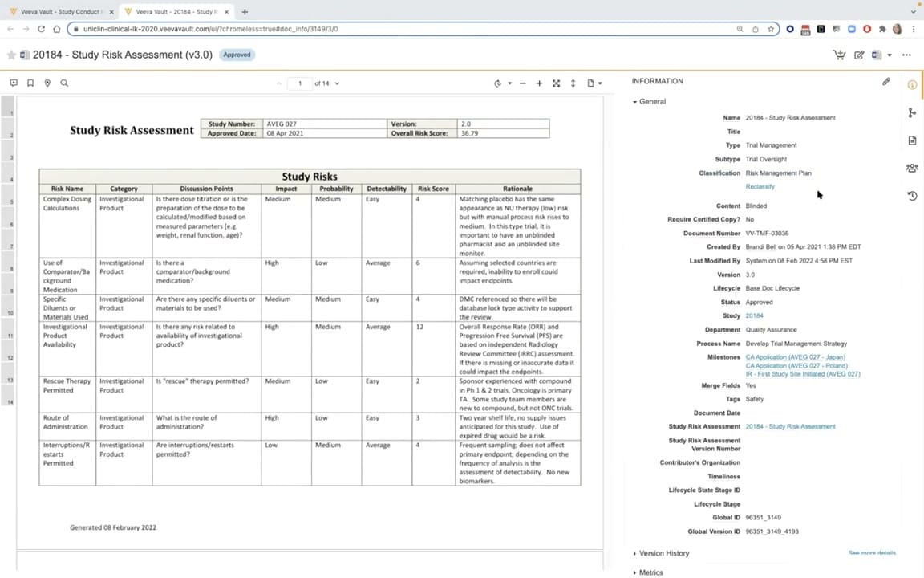
Task: Click the browser address bar URL
Action: pyautogui.click(x=210, y=29)
